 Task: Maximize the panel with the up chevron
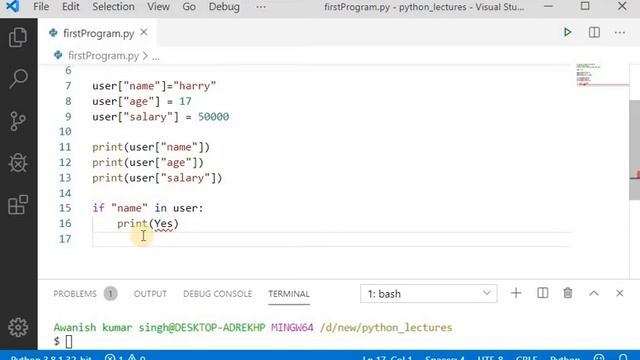[x=594, y=293]
